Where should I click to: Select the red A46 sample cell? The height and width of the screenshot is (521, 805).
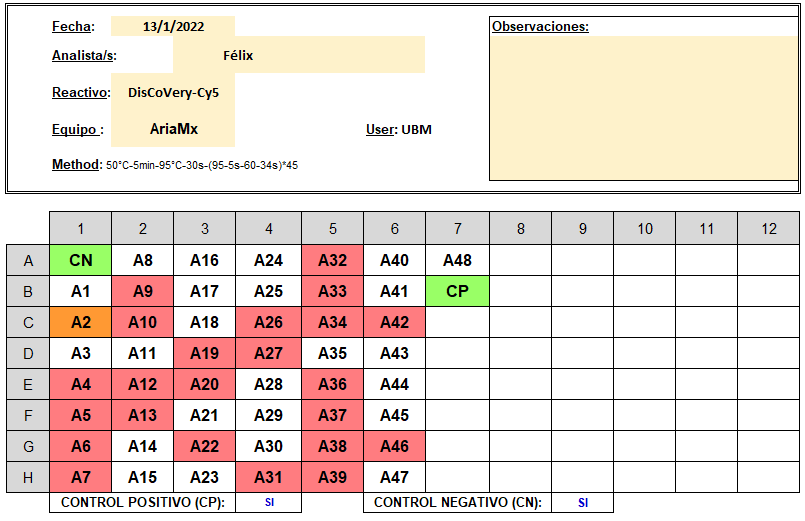tap(394, 446)
